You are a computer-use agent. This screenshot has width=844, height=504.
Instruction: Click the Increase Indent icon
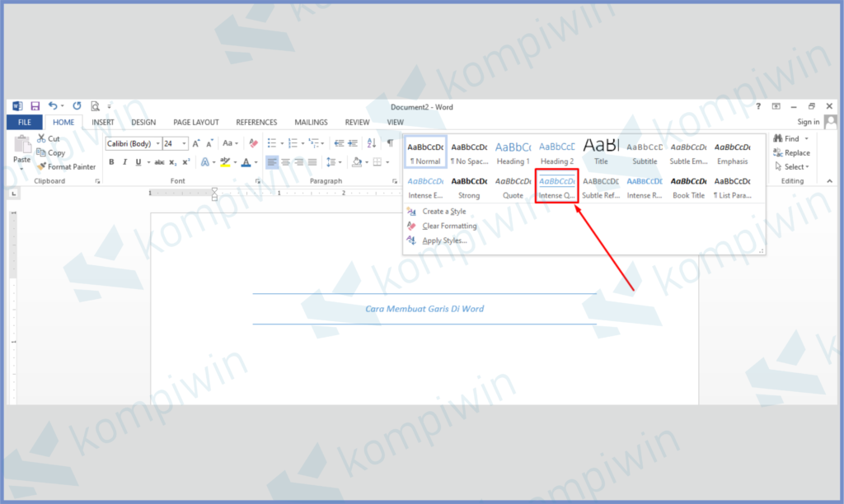point(352,143)
